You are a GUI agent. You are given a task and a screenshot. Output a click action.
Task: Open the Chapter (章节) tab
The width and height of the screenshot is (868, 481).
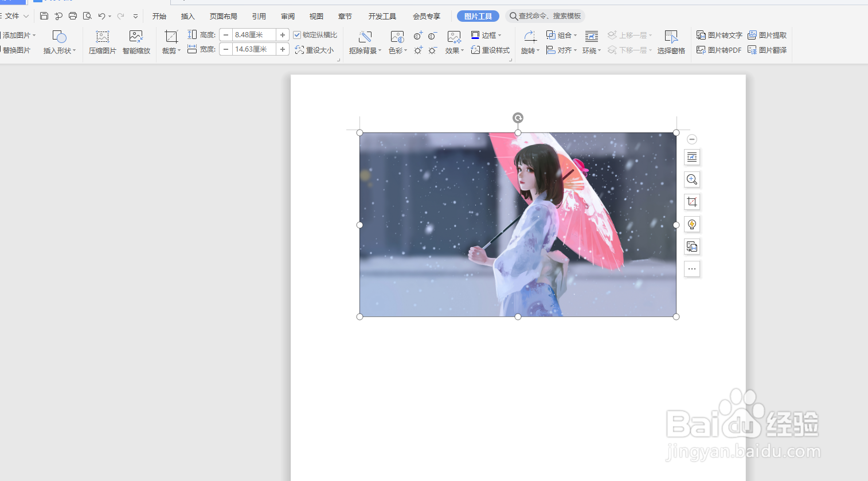345,16
